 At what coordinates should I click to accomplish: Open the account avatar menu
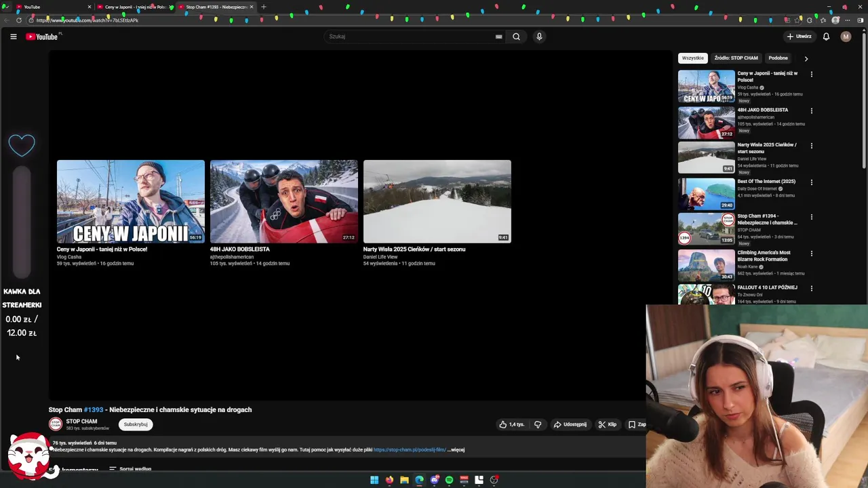tap(846, 37)
